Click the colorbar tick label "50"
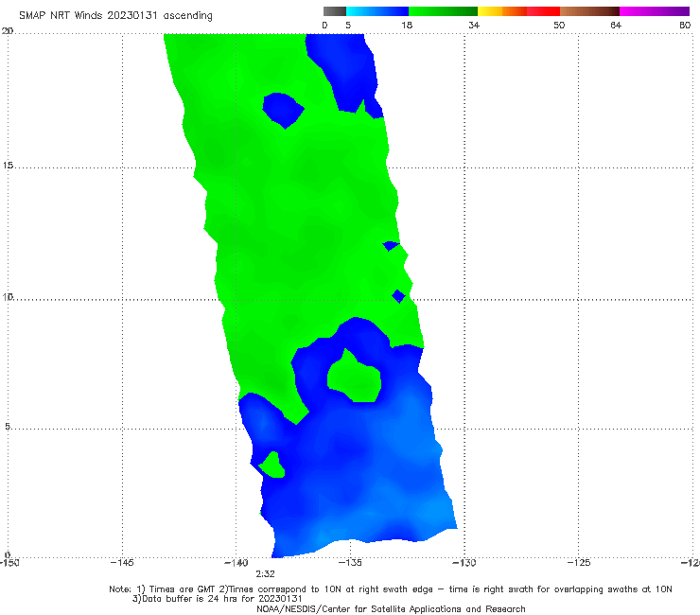 tap(559, 25)
